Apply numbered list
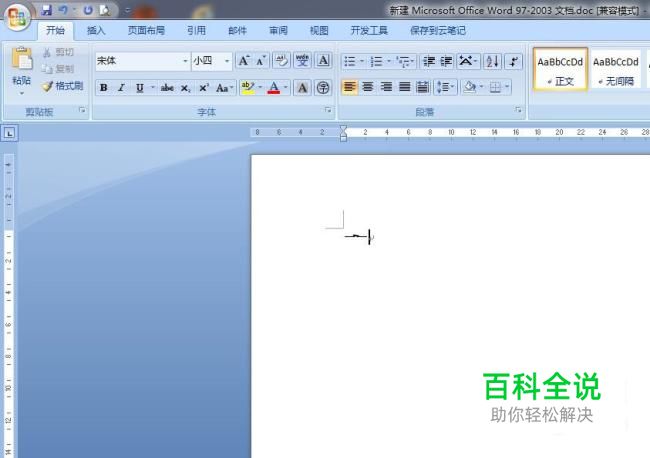This screenshot has width=650, height=458. pos(376,62)
